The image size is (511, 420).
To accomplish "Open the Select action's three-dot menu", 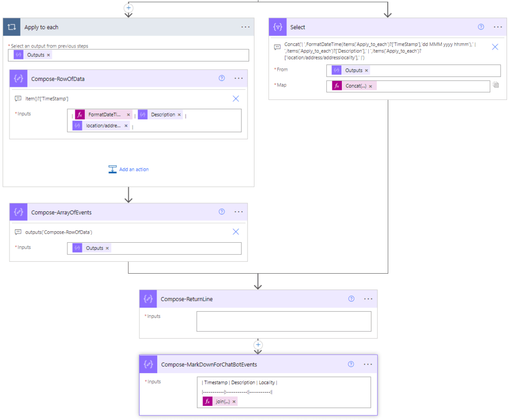I will (498, 27).
